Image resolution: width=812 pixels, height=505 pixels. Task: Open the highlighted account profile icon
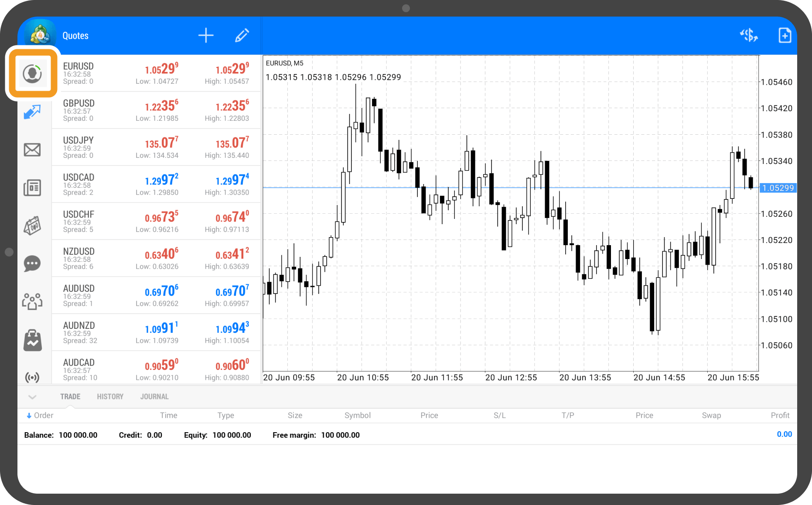(32, 73)
